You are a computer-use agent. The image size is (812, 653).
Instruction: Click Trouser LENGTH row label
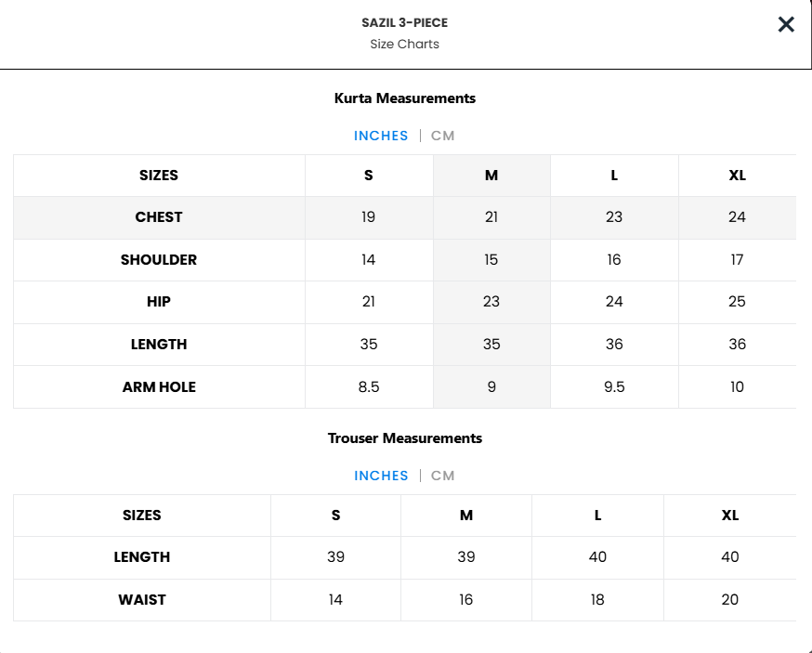click(142, 557)
